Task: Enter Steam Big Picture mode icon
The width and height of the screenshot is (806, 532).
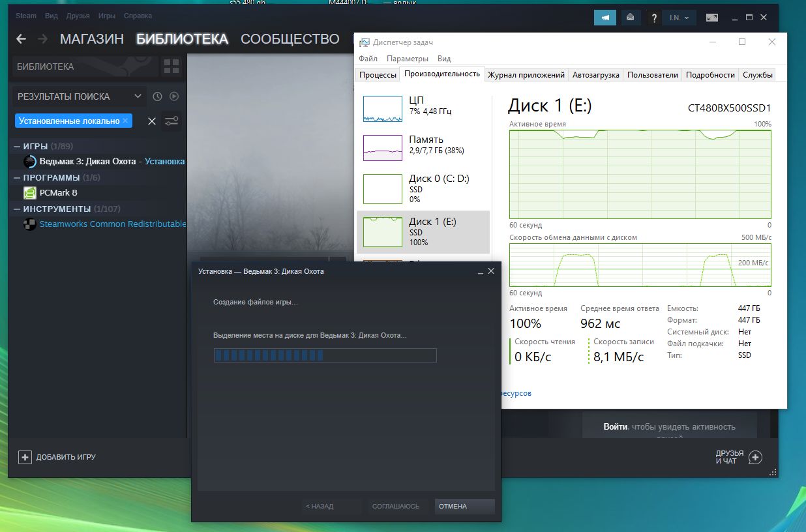Action: (x=712, y=18)
